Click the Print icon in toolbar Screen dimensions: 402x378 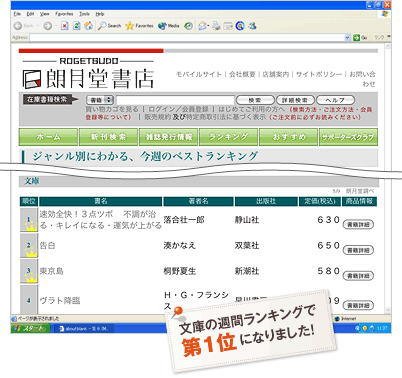point(216,26)
